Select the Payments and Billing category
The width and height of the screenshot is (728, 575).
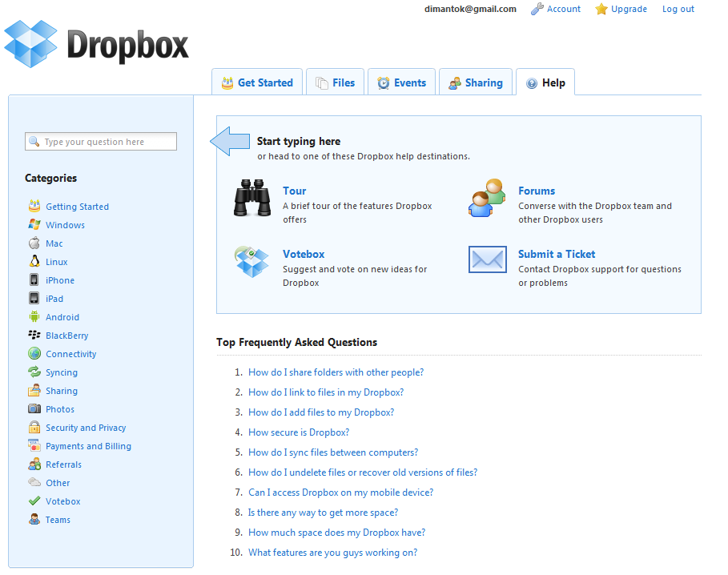(88, 446)
